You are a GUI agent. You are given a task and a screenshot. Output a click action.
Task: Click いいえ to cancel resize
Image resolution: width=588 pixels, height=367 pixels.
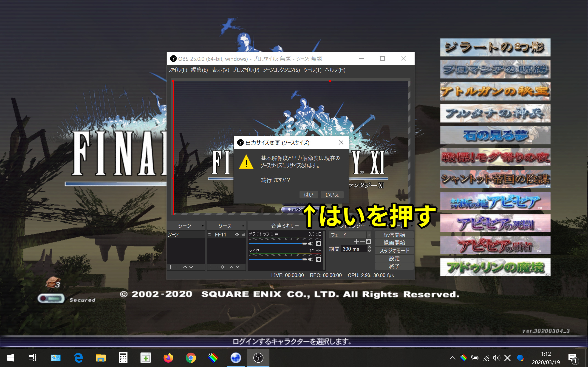click(332, 195)
